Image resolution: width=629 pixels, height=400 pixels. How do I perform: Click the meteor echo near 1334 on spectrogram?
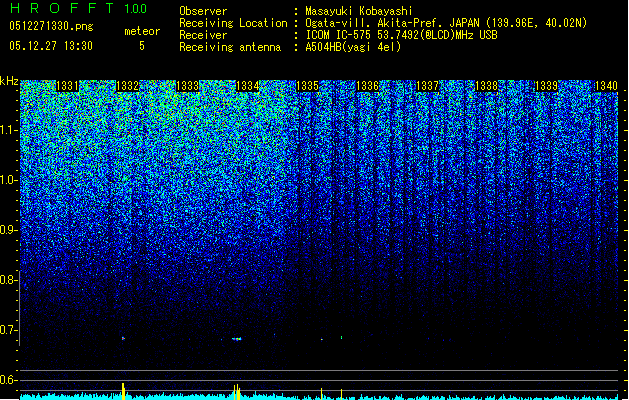(x=237, y=339)
